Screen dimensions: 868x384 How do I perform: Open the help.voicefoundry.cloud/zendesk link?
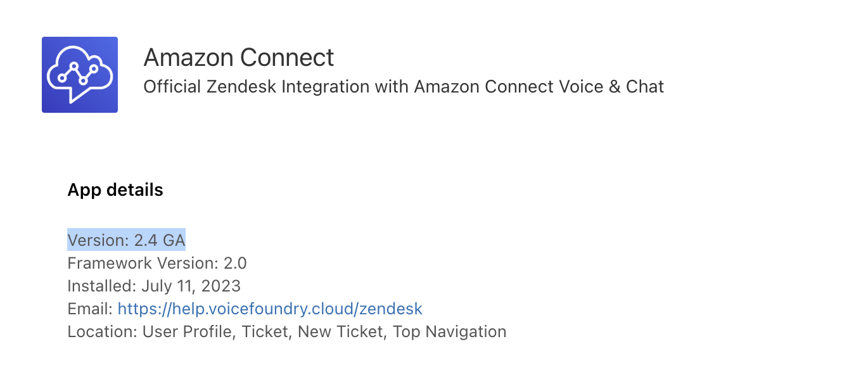tap(270, 309)
